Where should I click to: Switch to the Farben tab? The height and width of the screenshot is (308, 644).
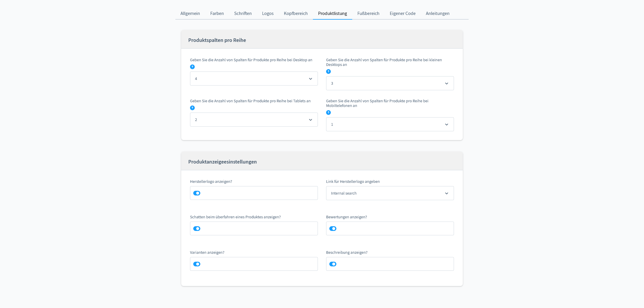(217, 13)
